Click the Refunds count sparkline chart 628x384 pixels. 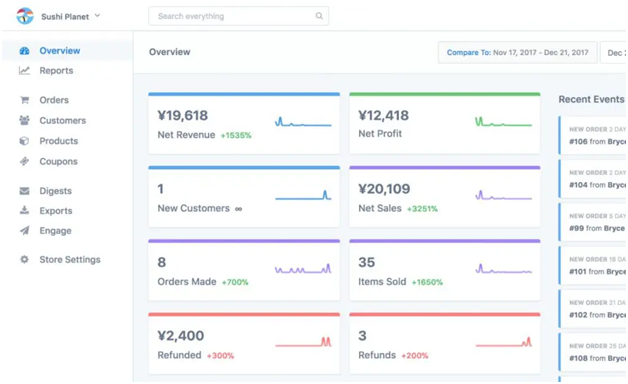[x=503, y=342]
